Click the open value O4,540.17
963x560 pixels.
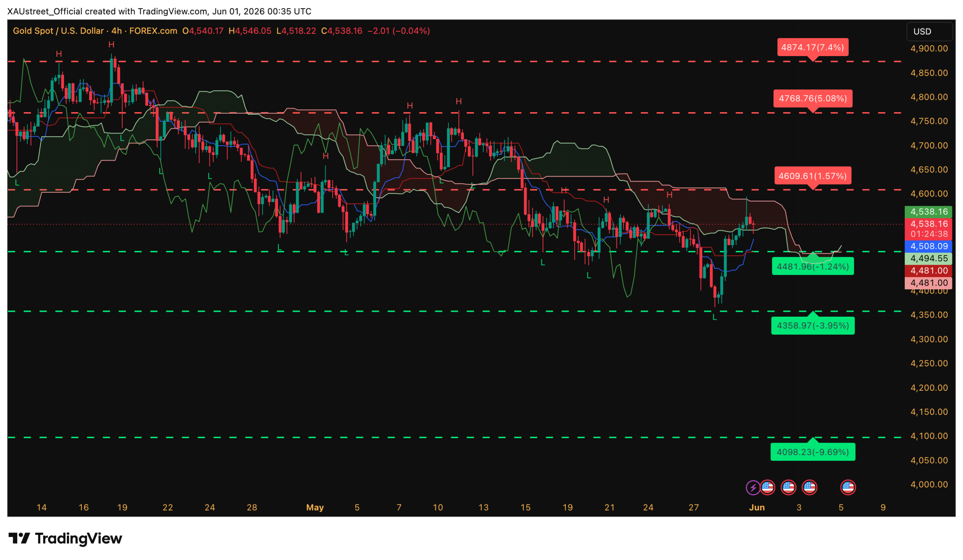[202, 31]
